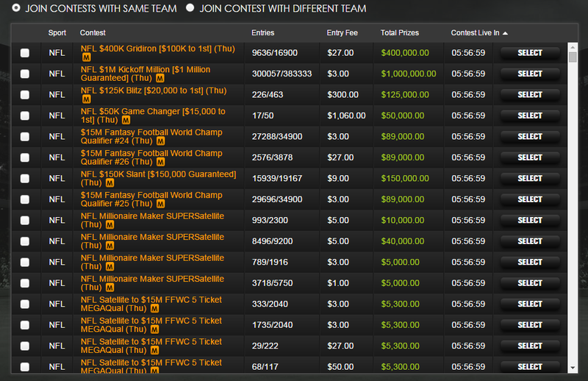This screenshot has height=381, width=588.
Task: Check the Qualifier #24 contest checkbox
Action: [25, 137]
